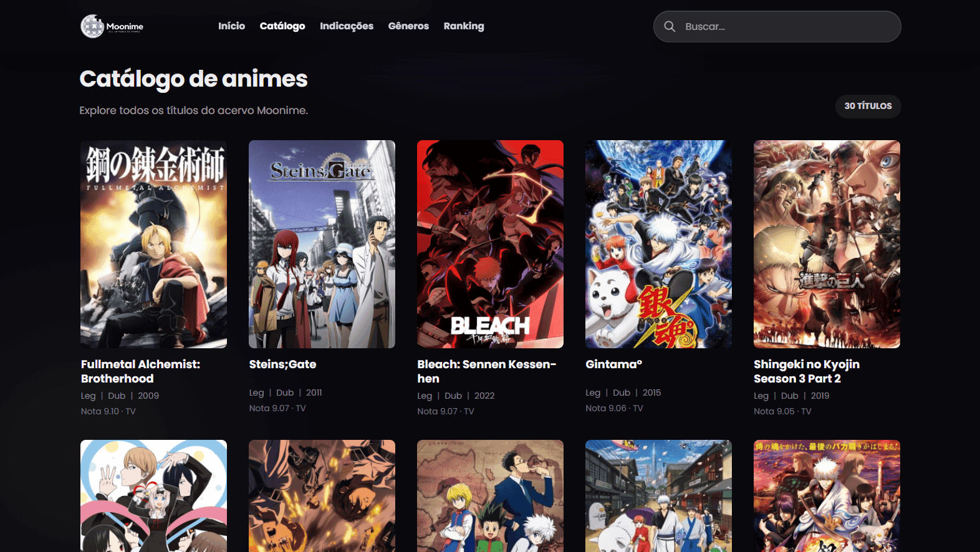Open the Steins;Gate poster
The height and width of the screenshot is (552, 980).
[x=322, y=244]
